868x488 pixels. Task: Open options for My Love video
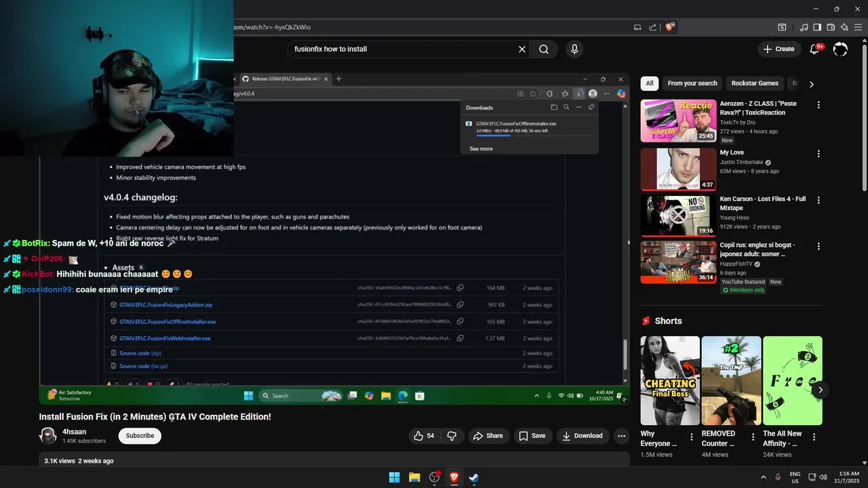click(x=818, y=154)
